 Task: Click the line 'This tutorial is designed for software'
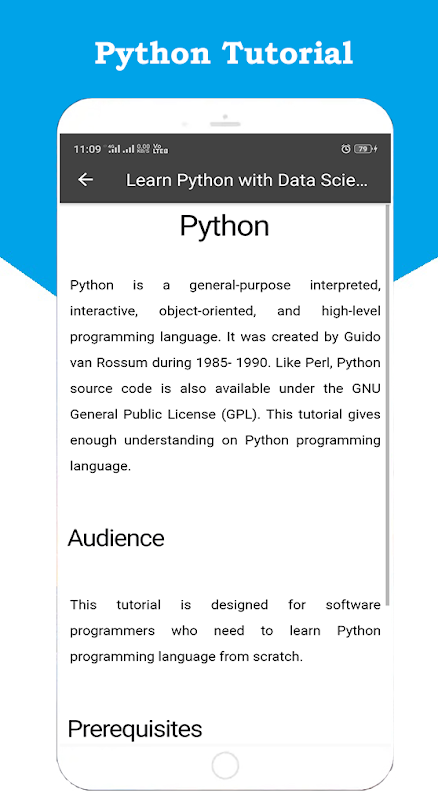(225, 605)
